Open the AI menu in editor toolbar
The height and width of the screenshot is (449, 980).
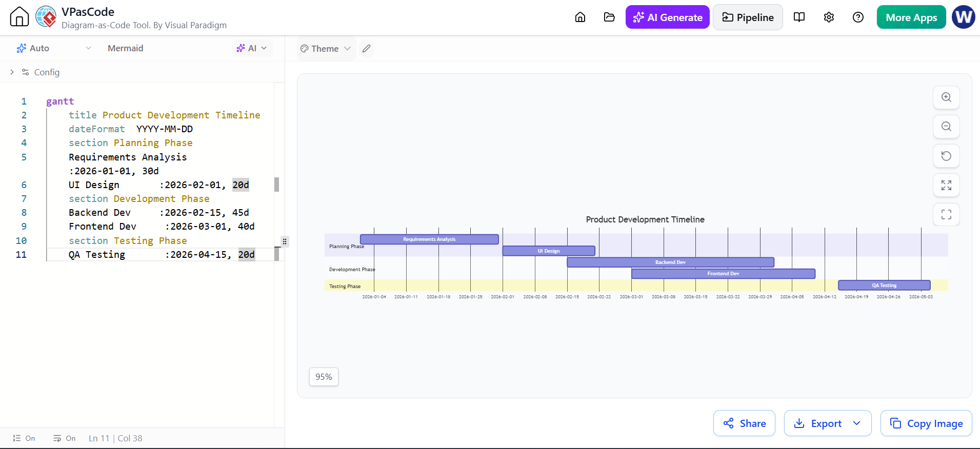point(252,48)
